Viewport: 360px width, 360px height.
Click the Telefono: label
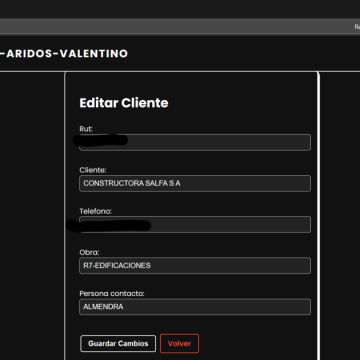point(95,211)
